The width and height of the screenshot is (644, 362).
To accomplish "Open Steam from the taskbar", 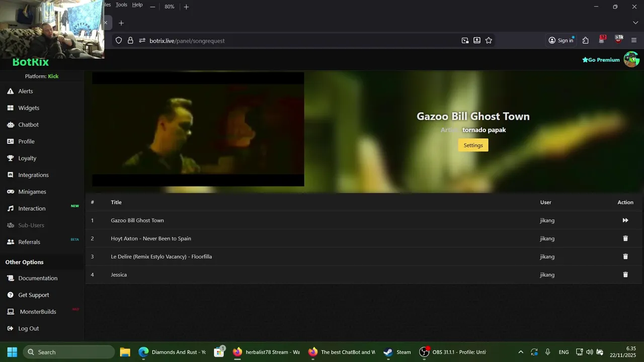I will 396,352.
